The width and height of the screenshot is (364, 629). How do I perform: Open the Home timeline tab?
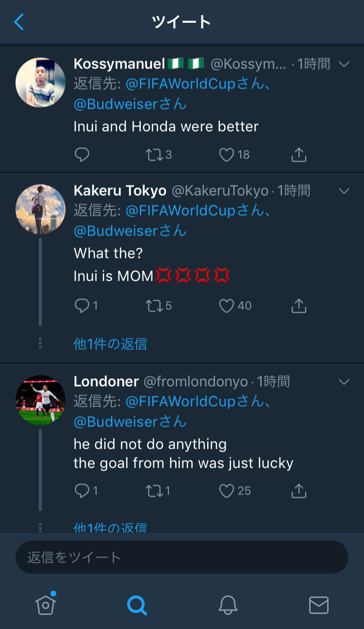click(x=46, y=605)
